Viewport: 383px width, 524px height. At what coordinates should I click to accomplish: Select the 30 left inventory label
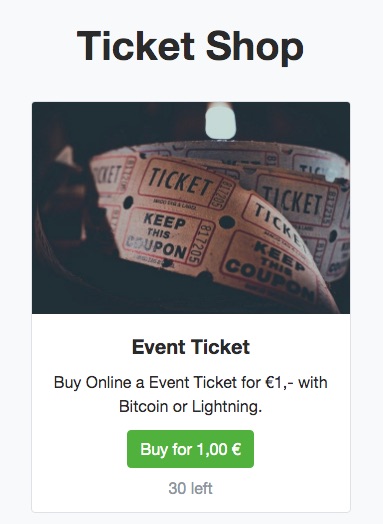[190, 488]
